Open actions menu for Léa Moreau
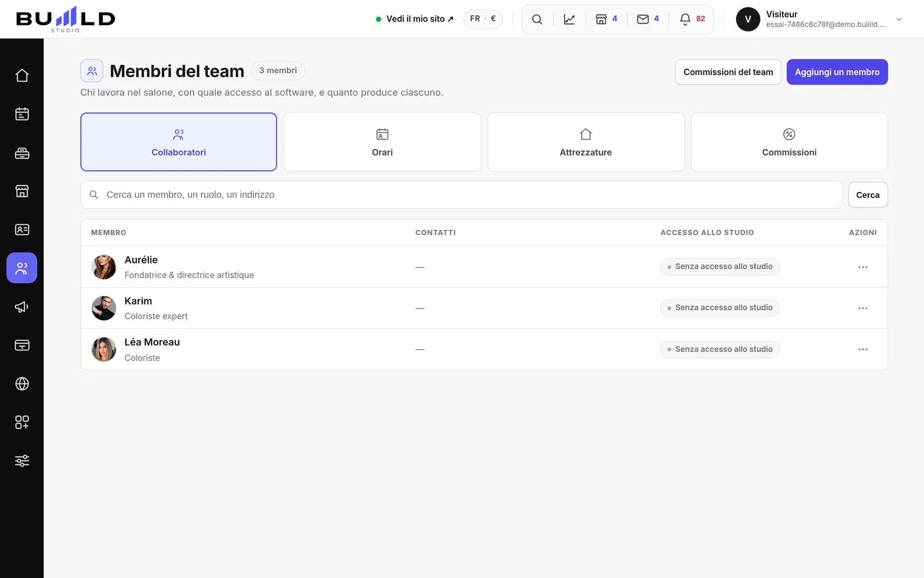 click(x=862, y=349)
